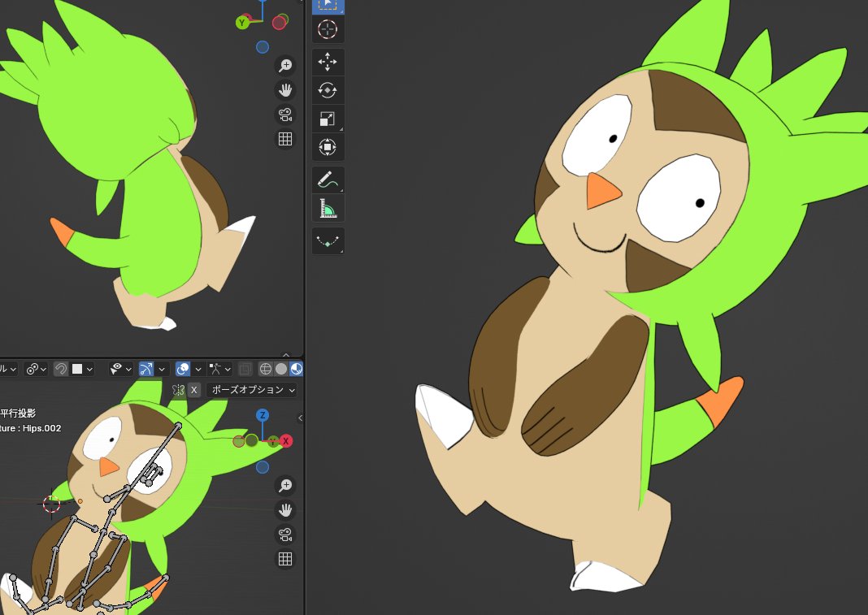Toggle X-ray display button
Screen dimensions: 868x615
coord(245,369)
